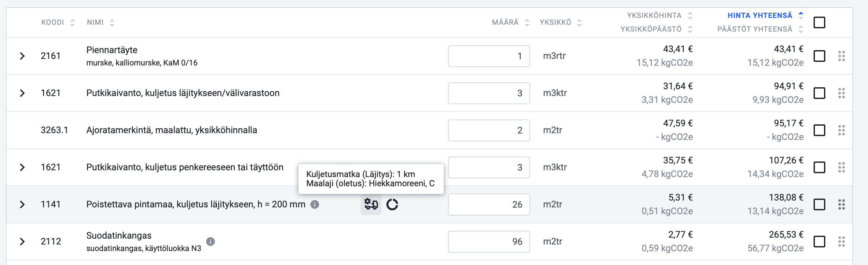
Task: Click the KOODI column header
Action: [x=52, y=22]
